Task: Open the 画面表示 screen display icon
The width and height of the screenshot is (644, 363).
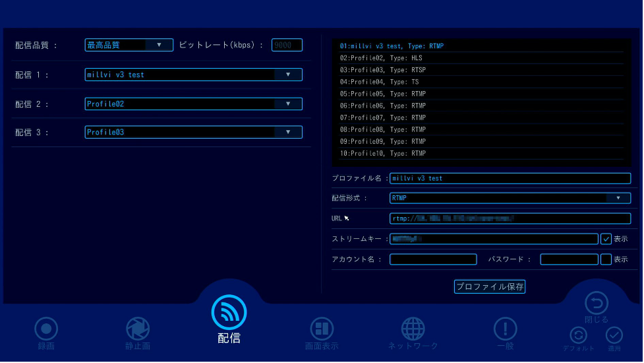Action: coord(322,329)
